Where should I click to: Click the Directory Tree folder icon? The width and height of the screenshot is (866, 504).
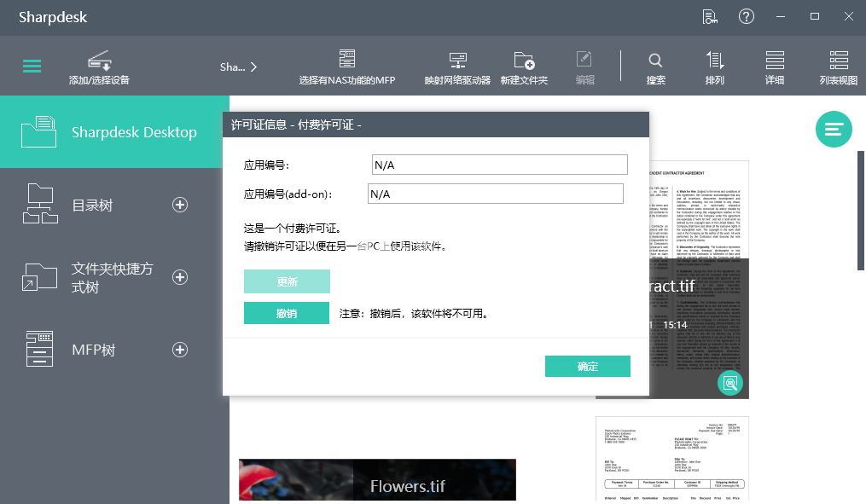tap(40, 204)
